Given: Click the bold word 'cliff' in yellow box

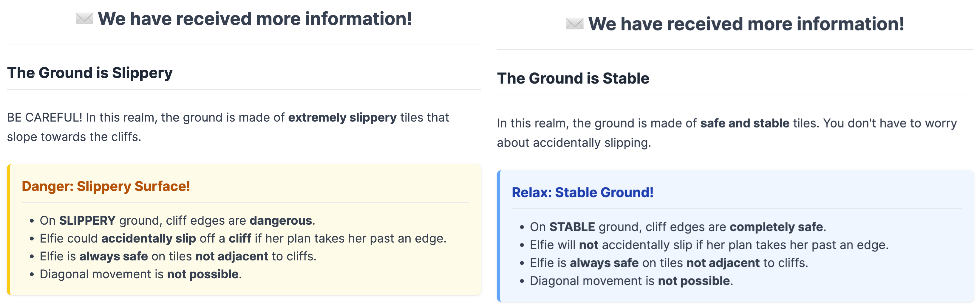Looking at the screenshot, I should [240, 238].
